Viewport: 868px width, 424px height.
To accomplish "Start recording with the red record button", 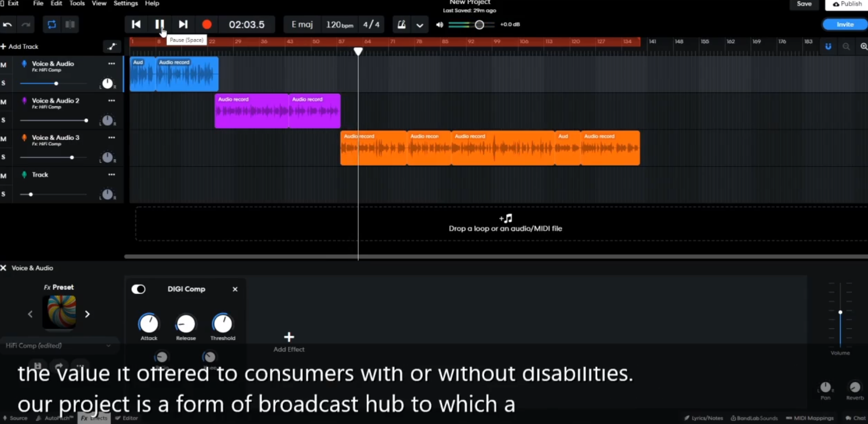I will pyautogui.click(x=207, y=24).
